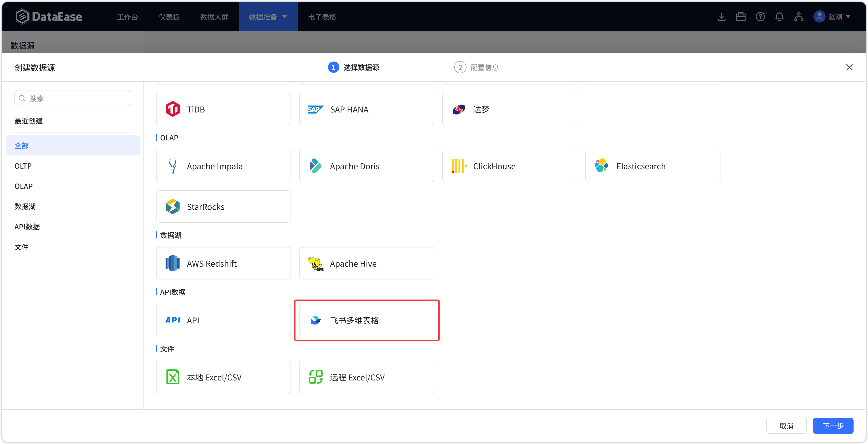
Task: Click the search magnifier icon
Action: tap(22, 98)
